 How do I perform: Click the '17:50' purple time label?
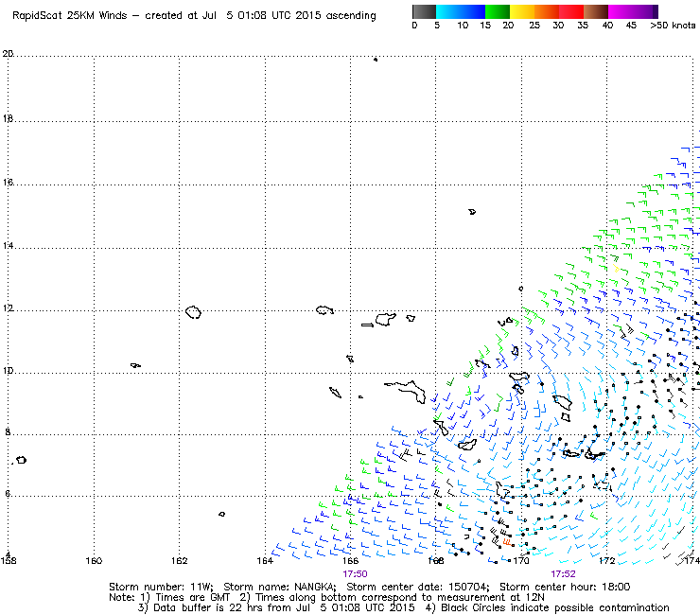coord(355,574)
